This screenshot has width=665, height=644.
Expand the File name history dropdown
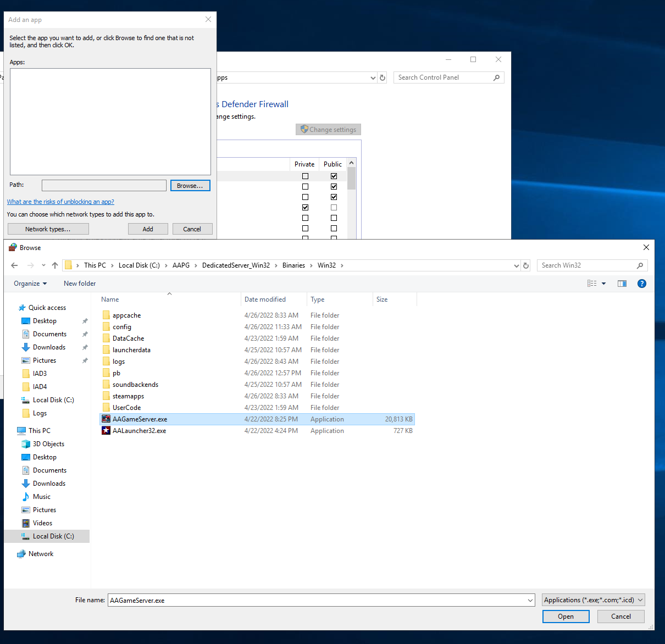click(530, 601)
